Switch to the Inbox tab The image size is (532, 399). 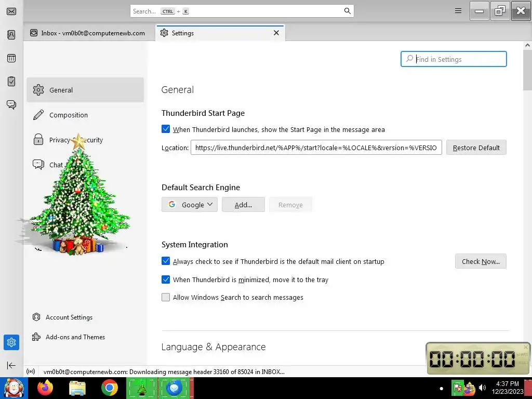(87, 33)
